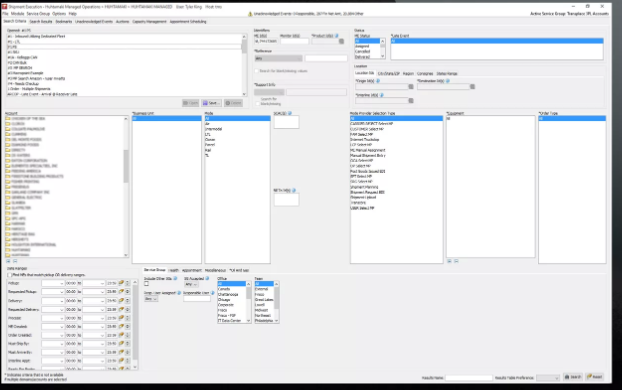Click the Reset button at bottom right
The width and height of the screenshot is (622, 390).
[595, 377]
